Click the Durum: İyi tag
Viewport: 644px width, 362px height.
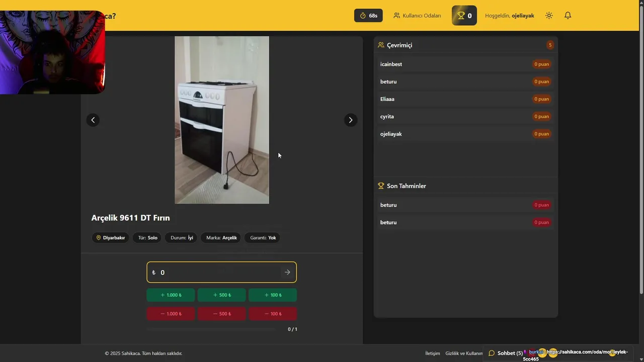(182, 238)
